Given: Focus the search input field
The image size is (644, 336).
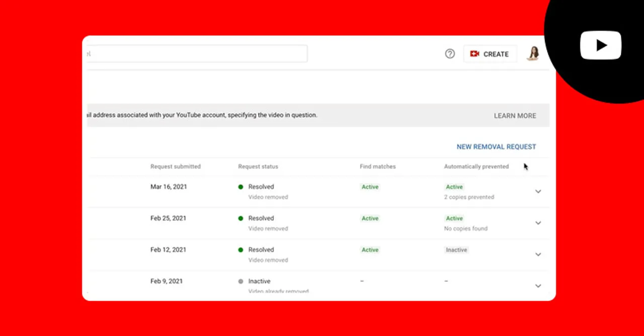Looking at the screenshot, I should [197, 53].
